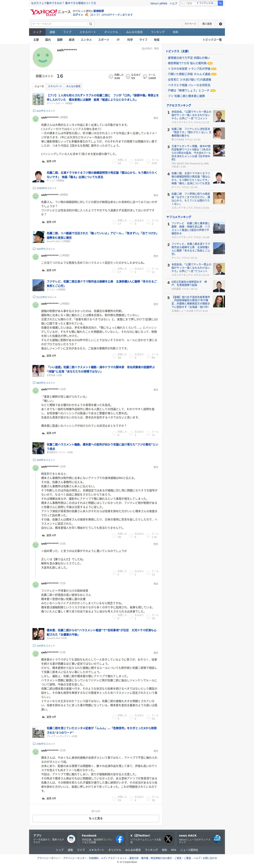Switch to the ニュース tab under 投稿コメント

[x=39, y=86]
